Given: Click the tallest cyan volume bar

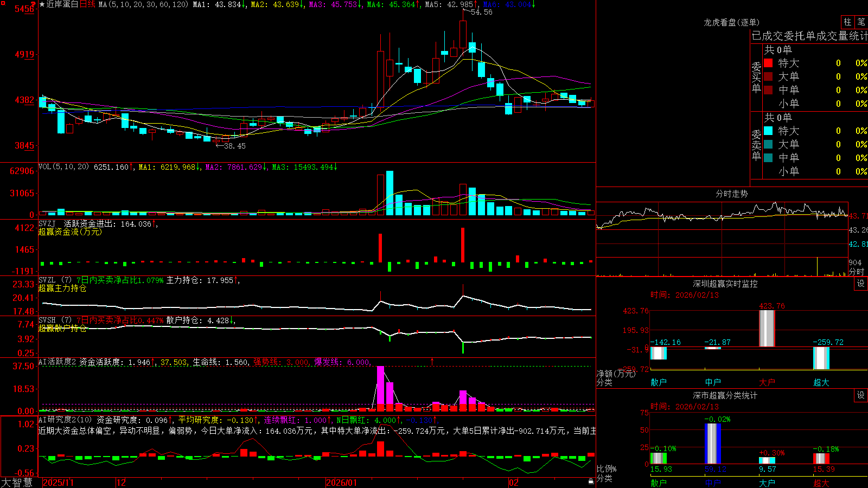Looking at the screenshot, I should click(x=390, y=193).
